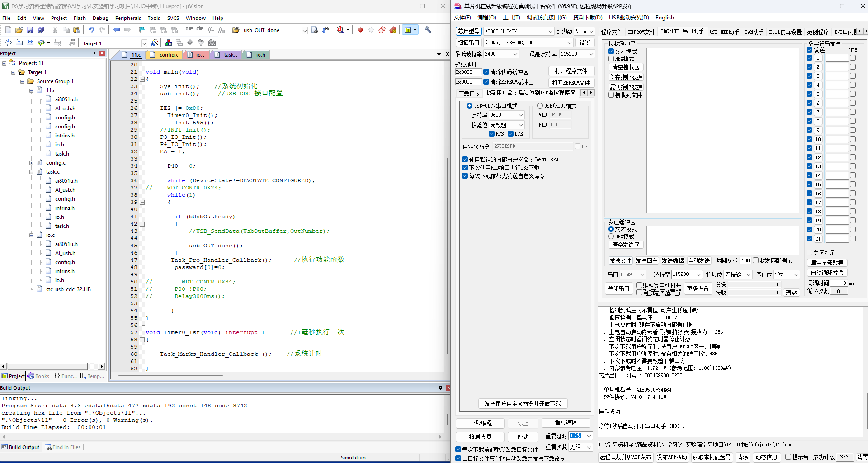Indent selected lines icon
The height and width of the screenshot is (463, 868).
click(189, 30)
